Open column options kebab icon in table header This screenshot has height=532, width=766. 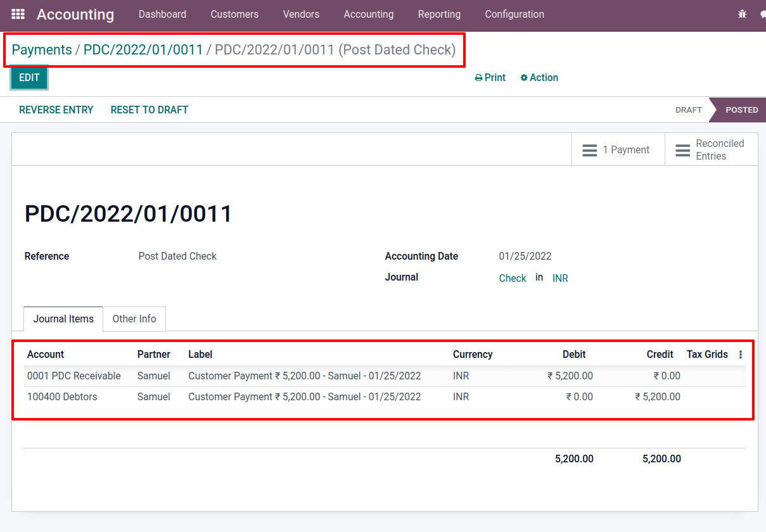741,355
